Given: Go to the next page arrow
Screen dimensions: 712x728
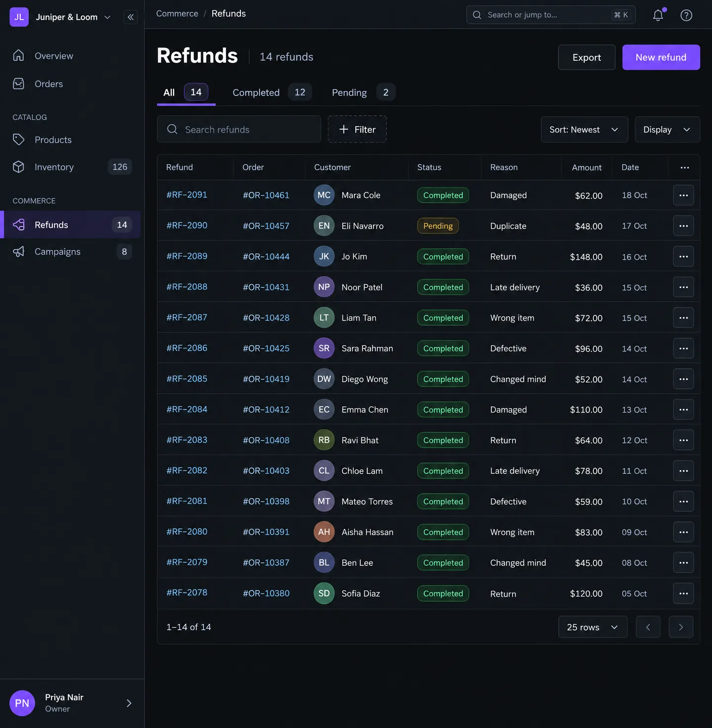Looking at the screenshot, I should (681, 627).
